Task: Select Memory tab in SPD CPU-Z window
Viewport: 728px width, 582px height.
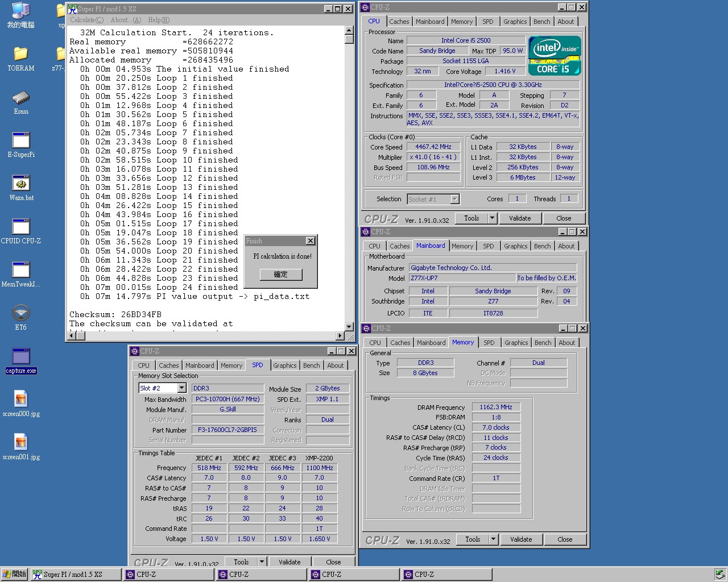Action: (x=231, y=365)
